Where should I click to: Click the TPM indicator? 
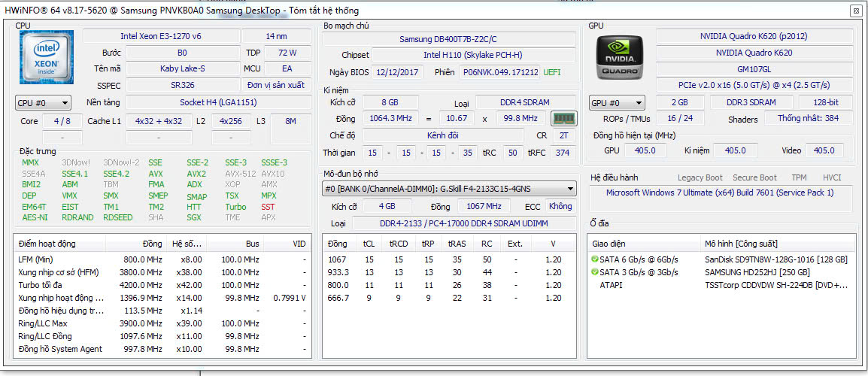click(799, 177)
